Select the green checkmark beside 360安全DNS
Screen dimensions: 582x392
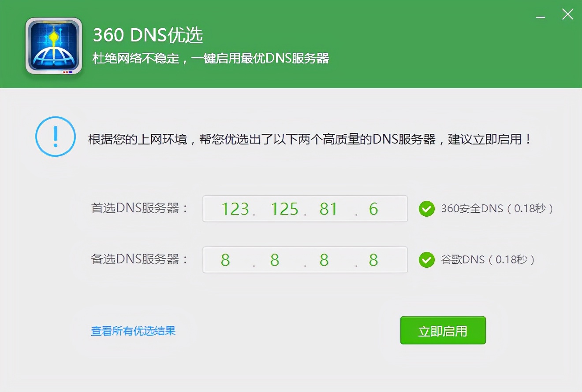(426, 209)
